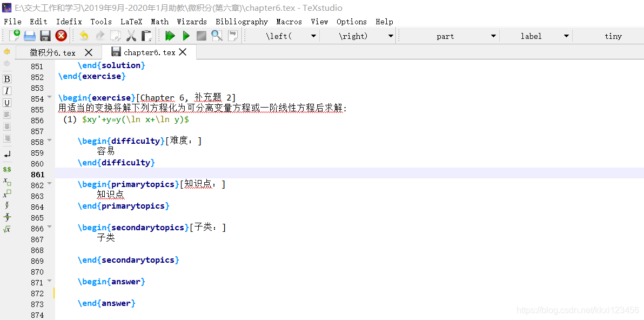The height and width of the screenshot is (320, 644).
Task: Open the tiny font-size dropdown
Action: point(613,36)
